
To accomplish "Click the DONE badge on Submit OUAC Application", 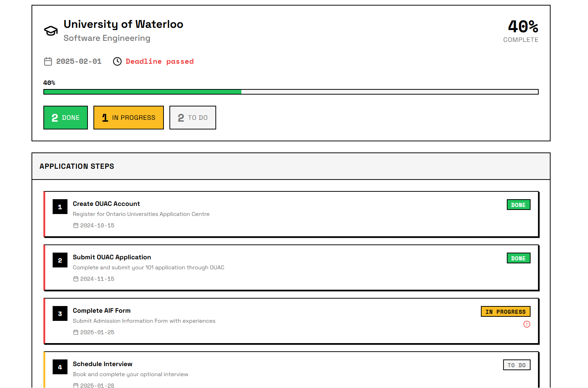I will pyautogui.click(x=518, y=258).
